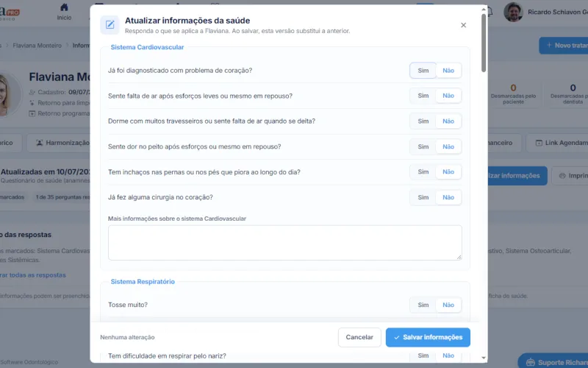Click the resize handle of Cardiovascular text area
The height and width of the screenshot is (368, 588).
pos(459,257)
